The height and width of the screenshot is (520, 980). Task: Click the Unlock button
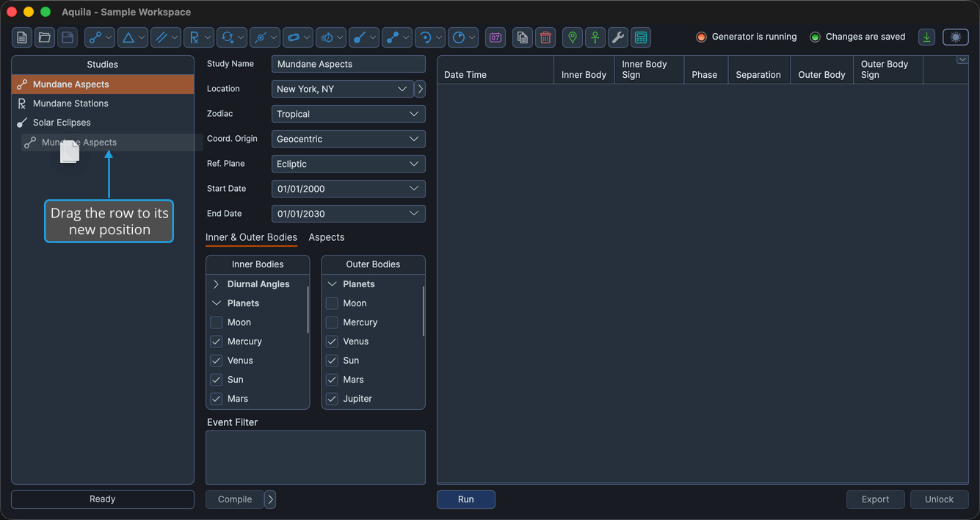coord(940,499)
